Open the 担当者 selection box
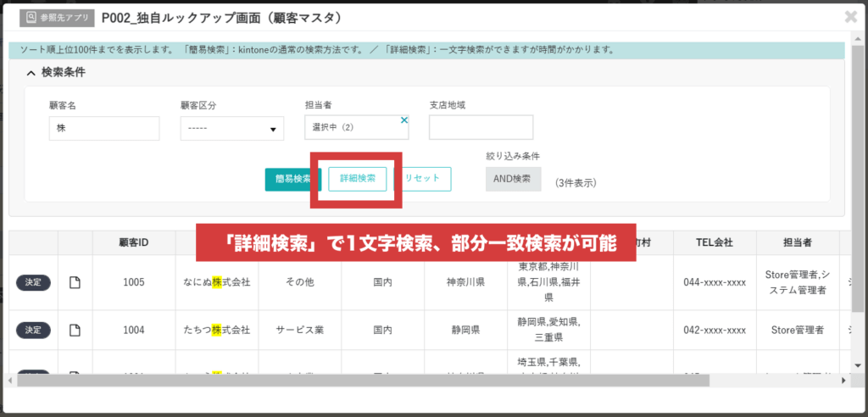The width and height of the screenshot is (868, 417). point(352,128)
